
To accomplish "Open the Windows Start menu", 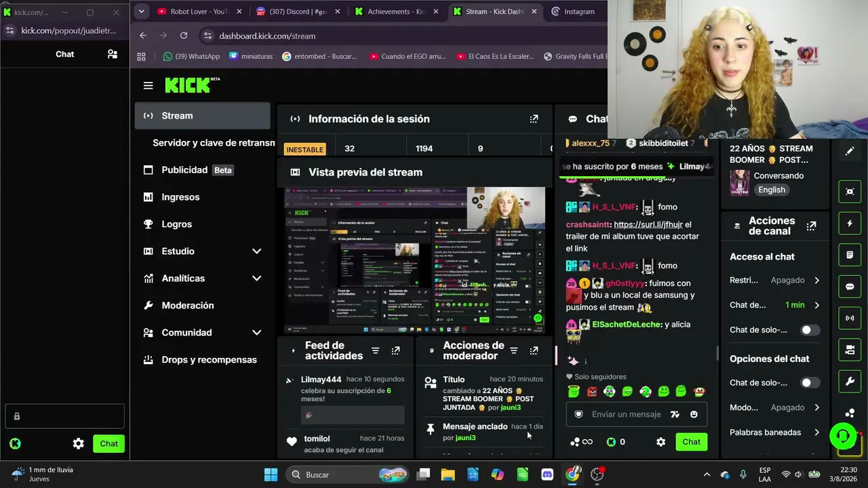I will [x=271, y=474].
